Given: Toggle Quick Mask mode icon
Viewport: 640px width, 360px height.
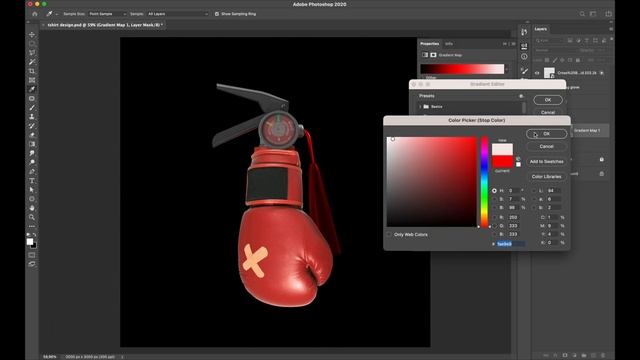Looking at the screenshot, I should click(32, 255).
